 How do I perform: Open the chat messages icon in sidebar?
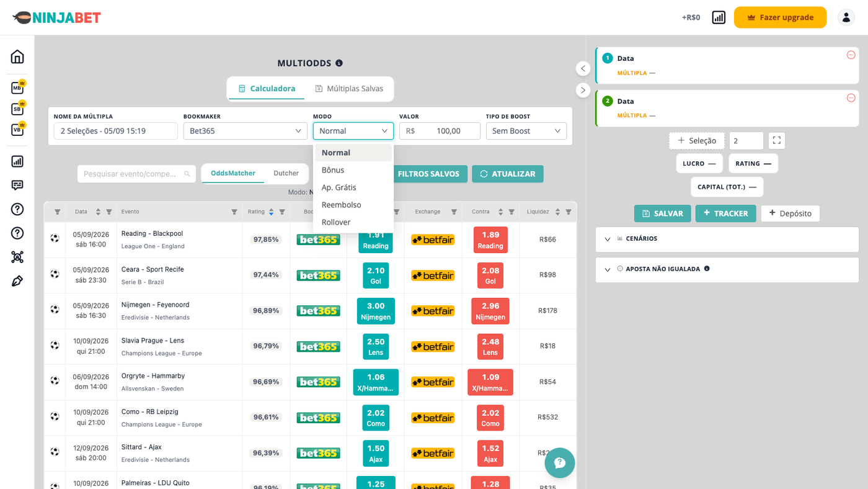click(x=17, y=185)
